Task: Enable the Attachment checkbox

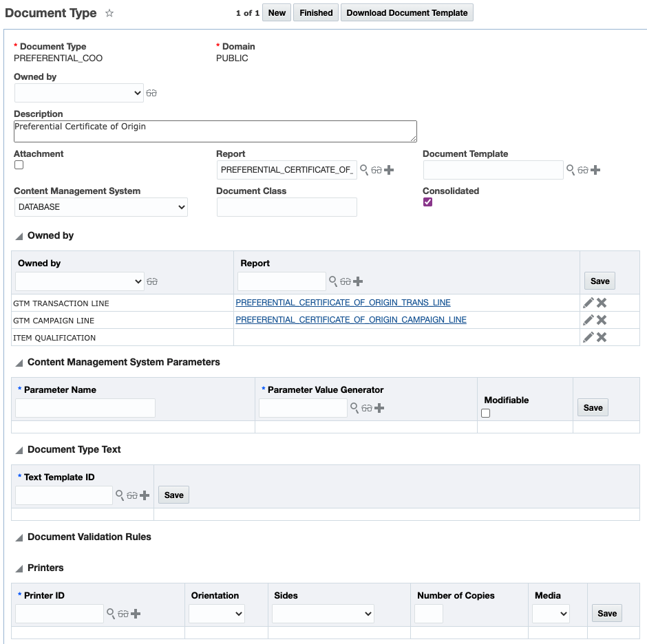Action: (x=19, y=165)
